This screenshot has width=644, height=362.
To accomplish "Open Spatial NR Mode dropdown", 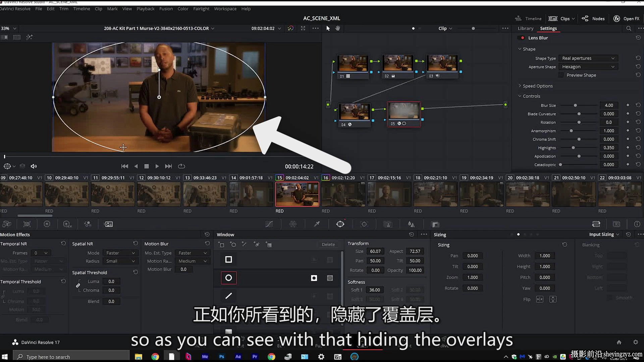I will pyautogui.click(x=120, y=253).
